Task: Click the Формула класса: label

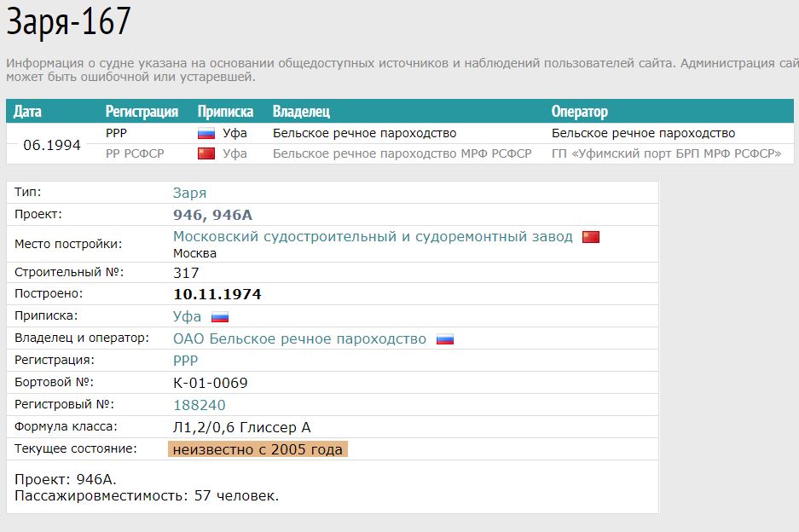Action: pyautogui.click(x=66, y=426)
